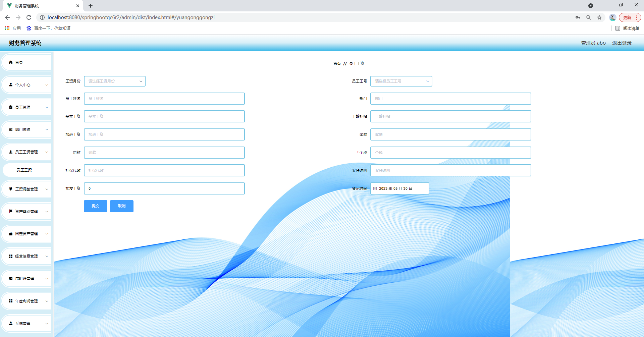The width and height of the screenshot is (644, 337).
Task: Click the home icon beside 首页 in sidebar
Action: (x=11, y=62)
